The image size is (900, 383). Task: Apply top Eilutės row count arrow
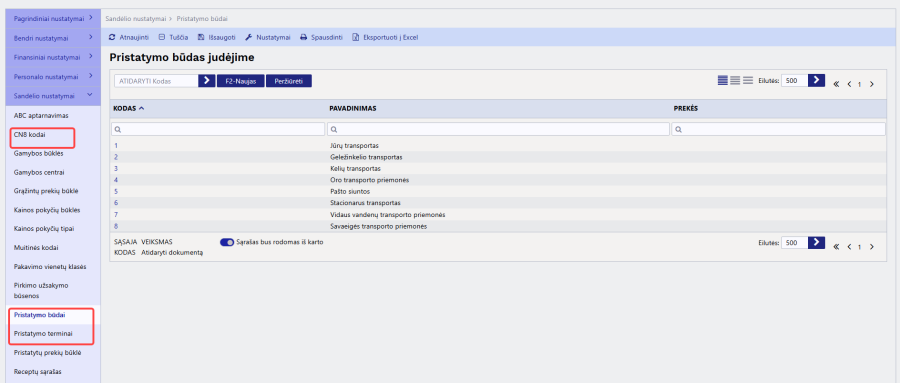tap(816, 81)
